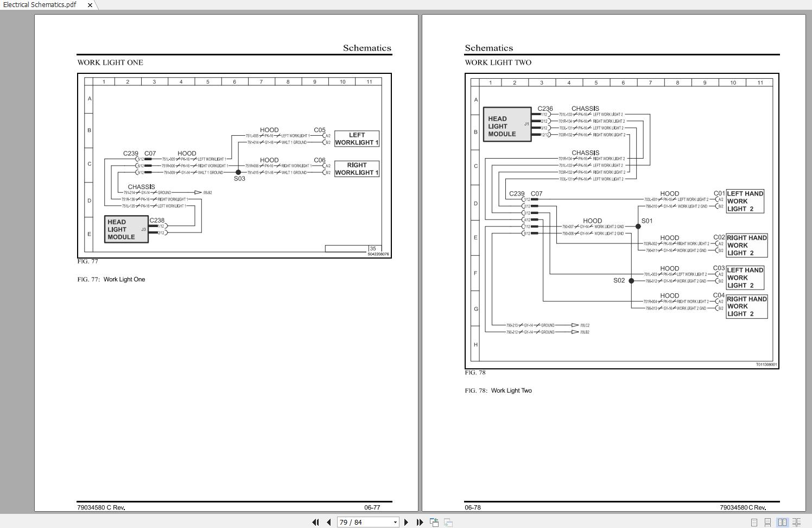Switch to single page layout
Viewport: 812px width, 528px height.
754,522
